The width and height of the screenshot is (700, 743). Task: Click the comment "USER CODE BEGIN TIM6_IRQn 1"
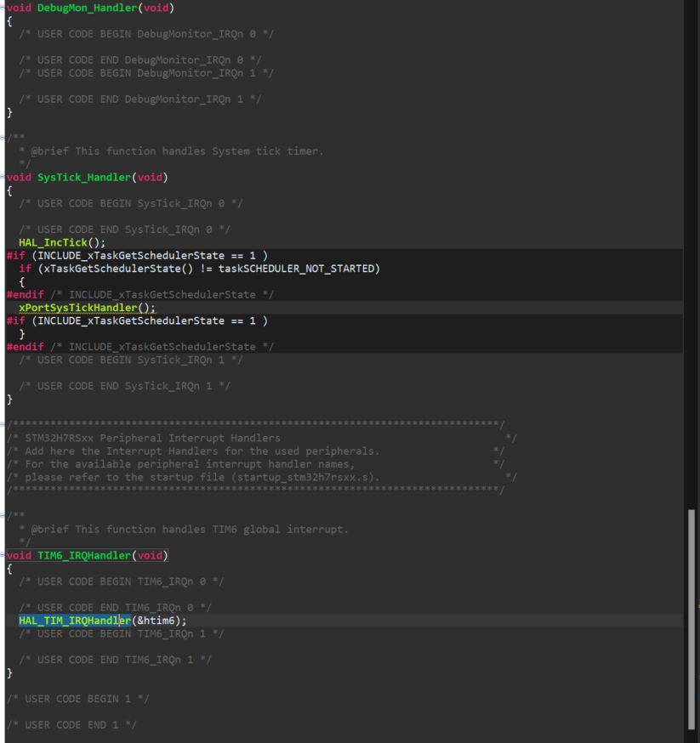tap(121, 633)
